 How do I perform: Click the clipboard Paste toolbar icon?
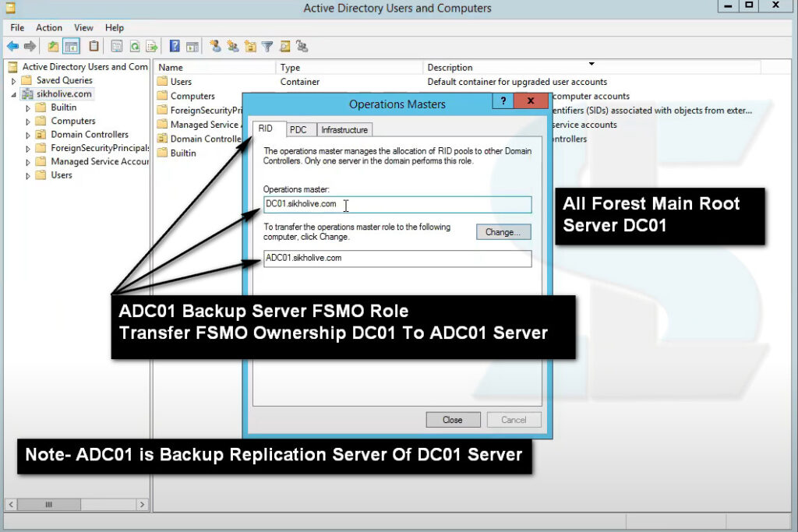point(94,46)
